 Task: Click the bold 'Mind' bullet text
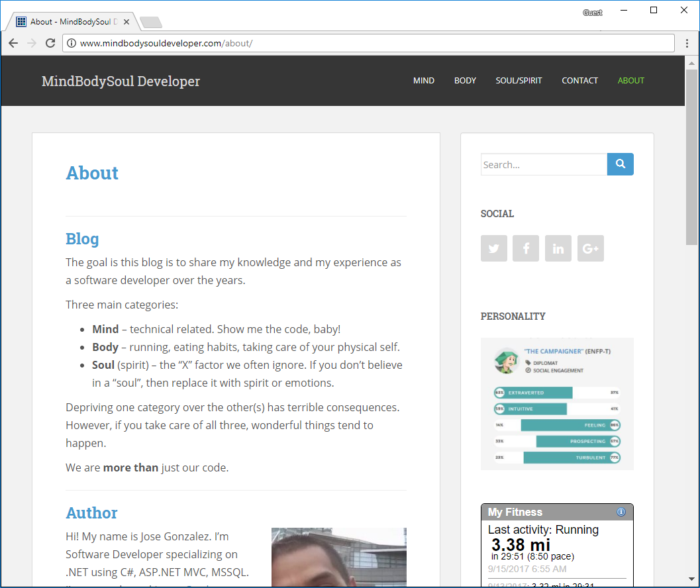tap(105, 329)
